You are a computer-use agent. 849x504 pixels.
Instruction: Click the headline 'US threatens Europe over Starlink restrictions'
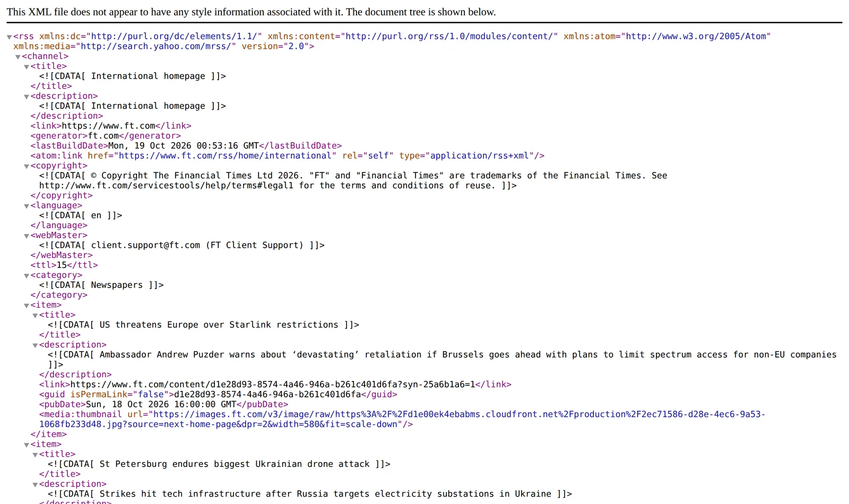(219, 325)
